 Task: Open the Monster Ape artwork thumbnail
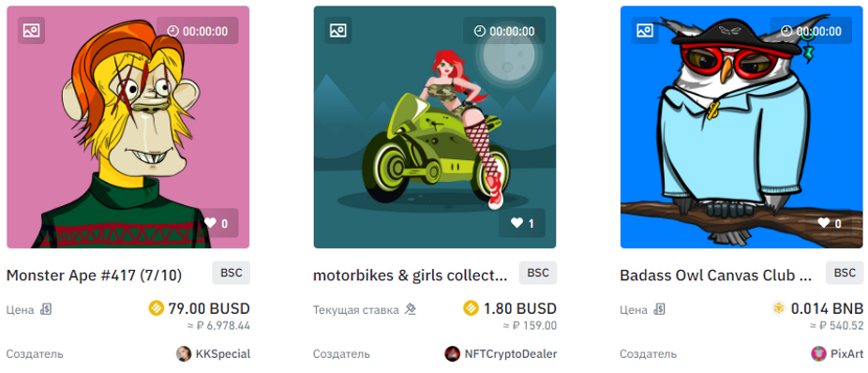127,127
